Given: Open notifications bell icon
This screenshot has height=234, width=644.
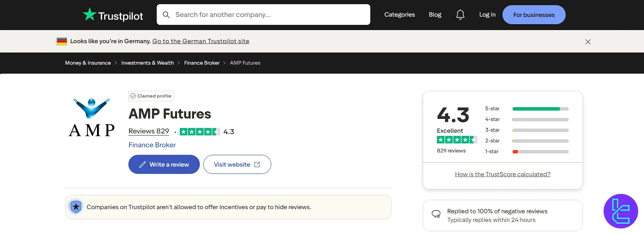Looking at the screenshot, I should pos(460,15).
